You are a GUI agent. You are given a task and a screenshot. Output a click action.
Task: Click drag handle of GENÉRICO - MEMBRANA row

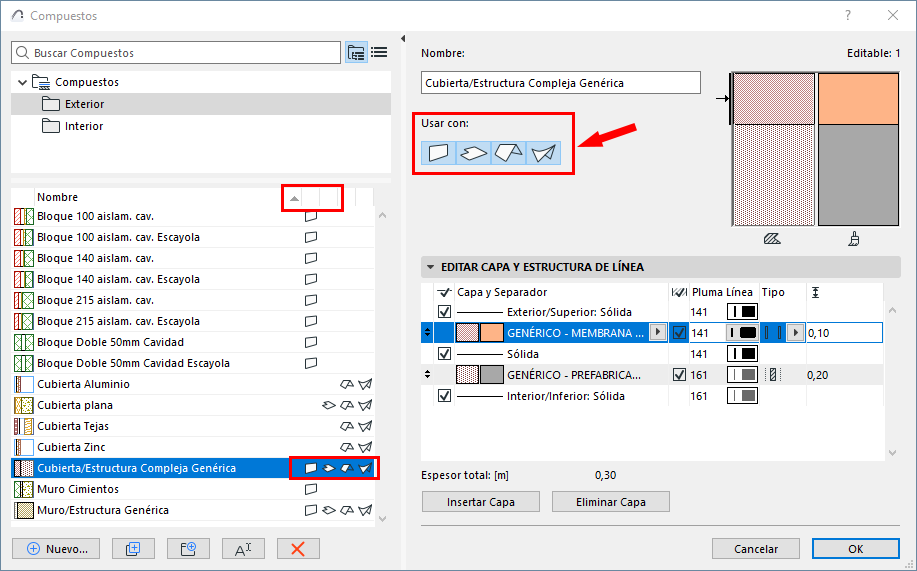click(428, 332)
